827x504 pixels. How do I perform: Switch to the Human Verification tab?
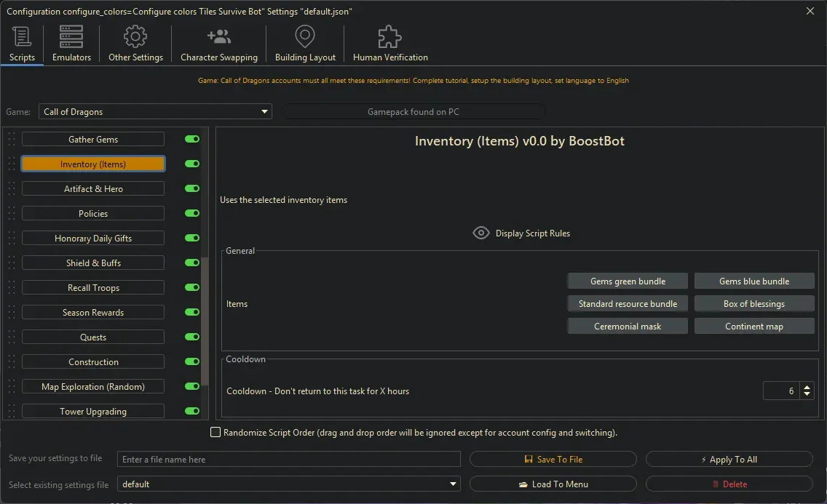[389, 44]
